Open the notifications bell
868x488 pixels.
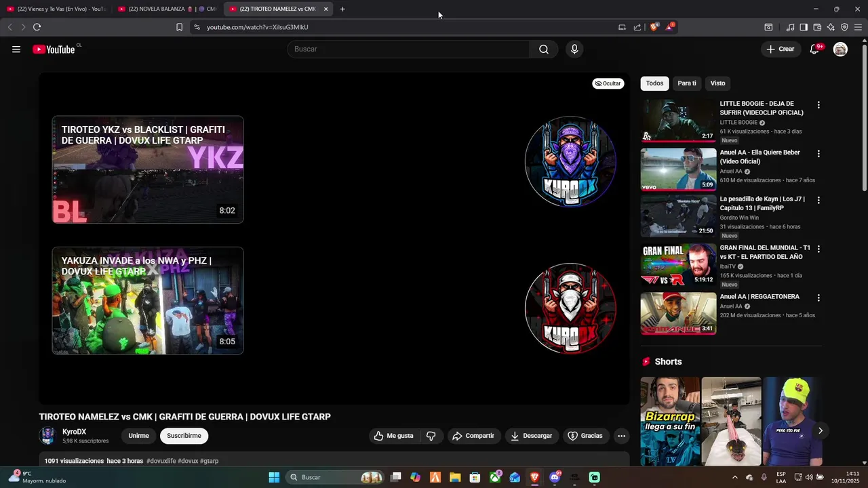(x=815, y=49)
